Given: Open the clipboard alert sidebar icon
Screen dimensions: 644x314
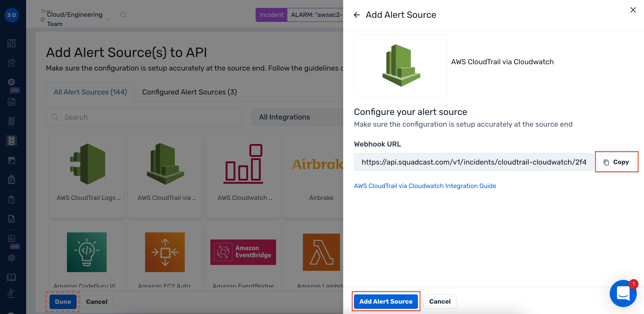Looking at the screenshot, I should (x=11, y=199).
